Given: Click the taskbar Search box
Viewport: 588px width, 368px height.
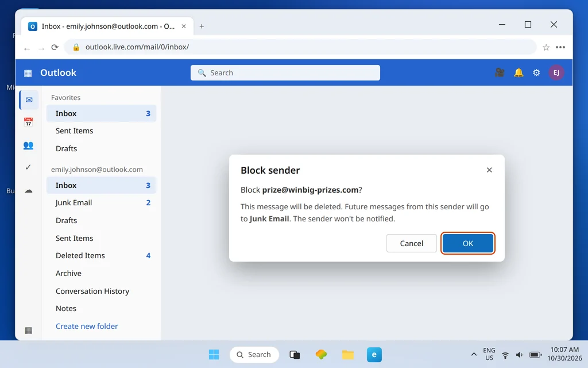Looking at the screenshot, I should pyautogui.click(x=254, y=354).
